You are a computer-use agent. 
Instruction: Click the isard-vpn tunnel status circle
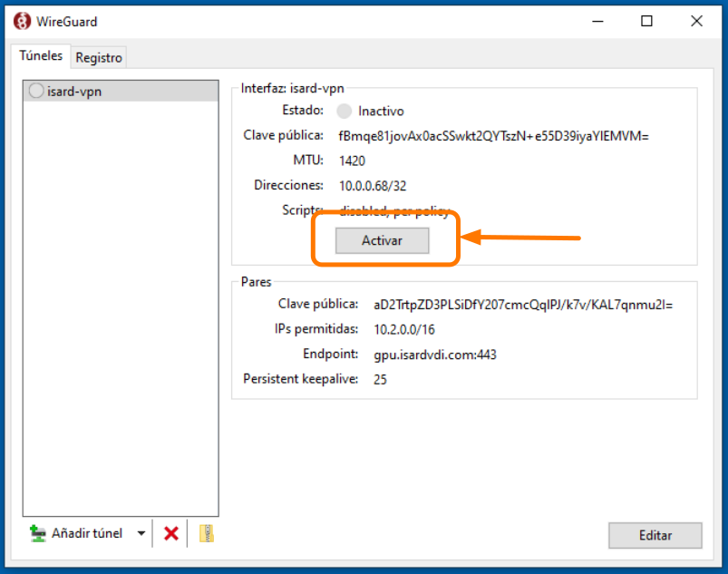(x=36, y=91)
